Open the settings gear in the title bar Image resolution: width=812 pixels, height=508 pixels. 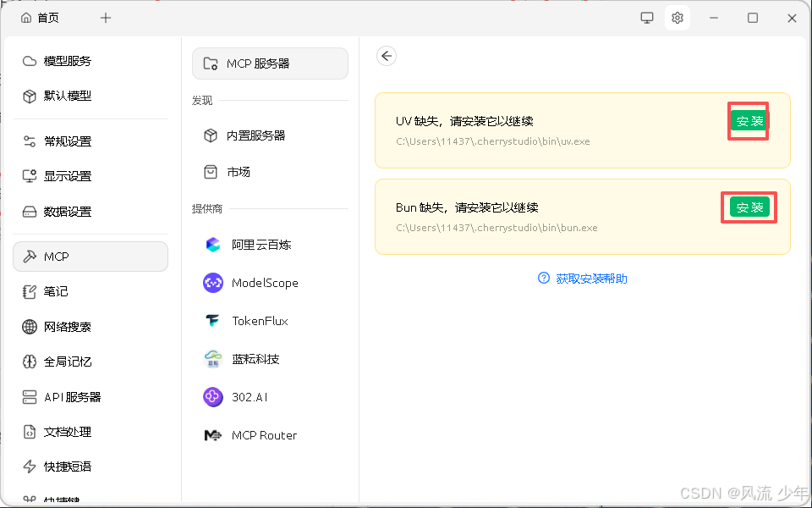point(677,17)
